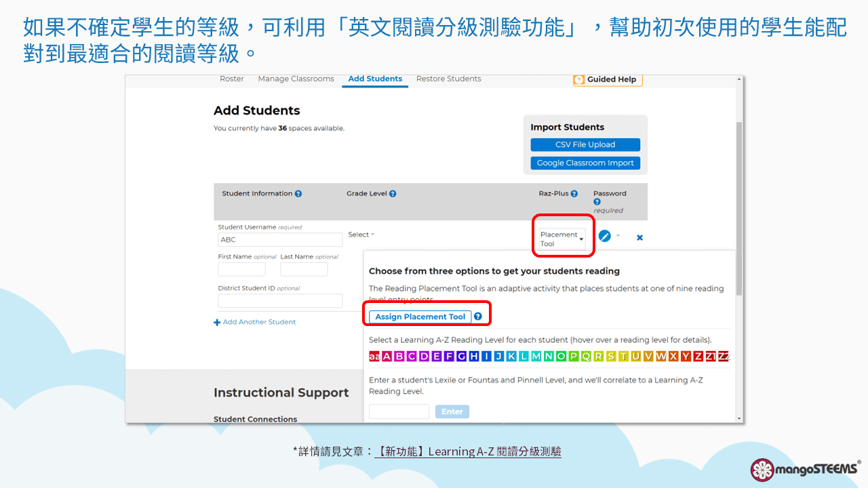The image size is (868, 488).
Task: Select reading level D swatch
Action: click(425, 356)
